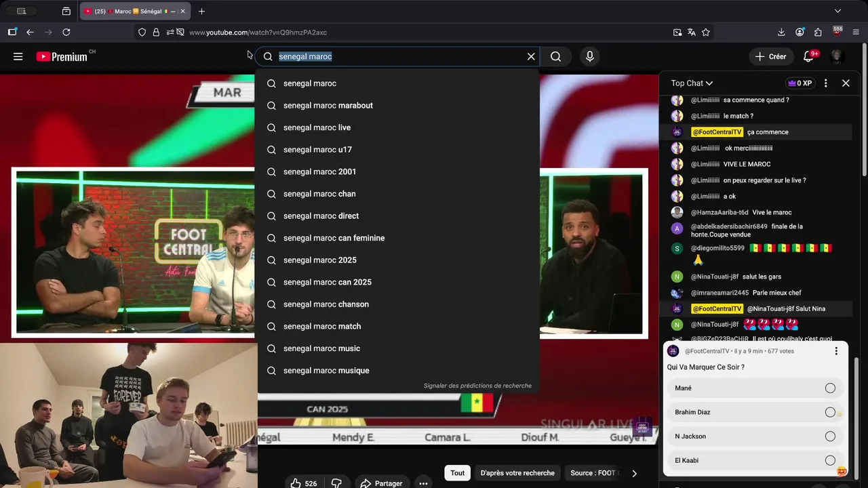Start voice search with microphone icon
The height and width of the screenshot is (488, 868).
pyautogui.click(x=590, y=57)
